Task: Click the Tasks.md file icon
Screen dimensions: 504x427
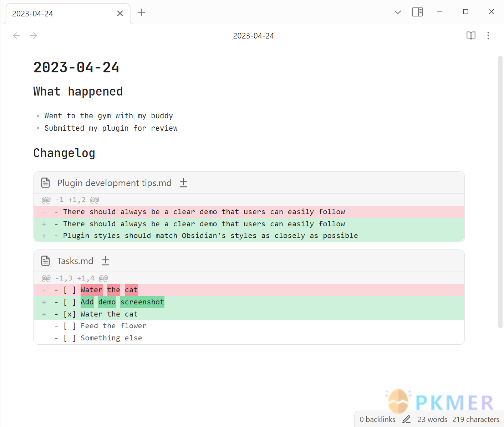Action: tap(46, 261)
